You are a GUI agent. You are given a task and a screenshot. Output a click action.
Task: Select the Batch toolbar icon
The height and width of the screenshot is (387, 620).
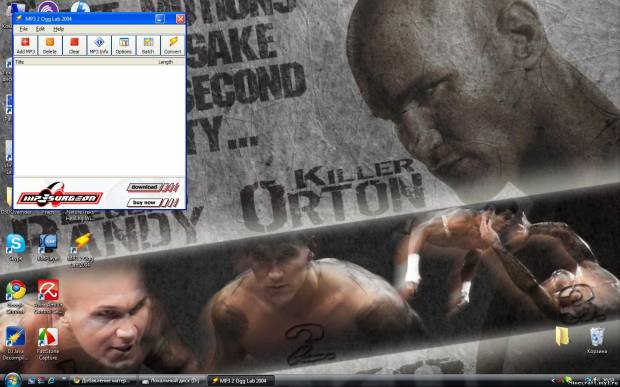click(x=148, y=45)
